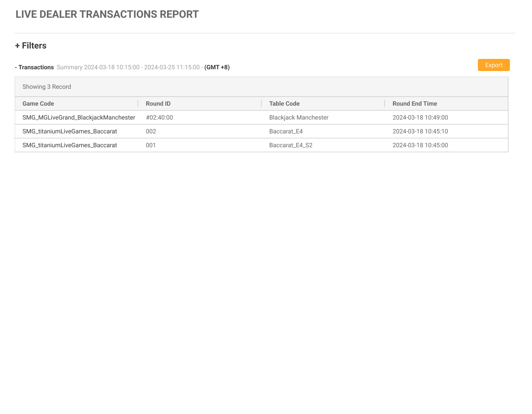Screen dimensions: 532x414
Task: Click Round ID 002
Action: pyautogui.click(x=151, y=131)
